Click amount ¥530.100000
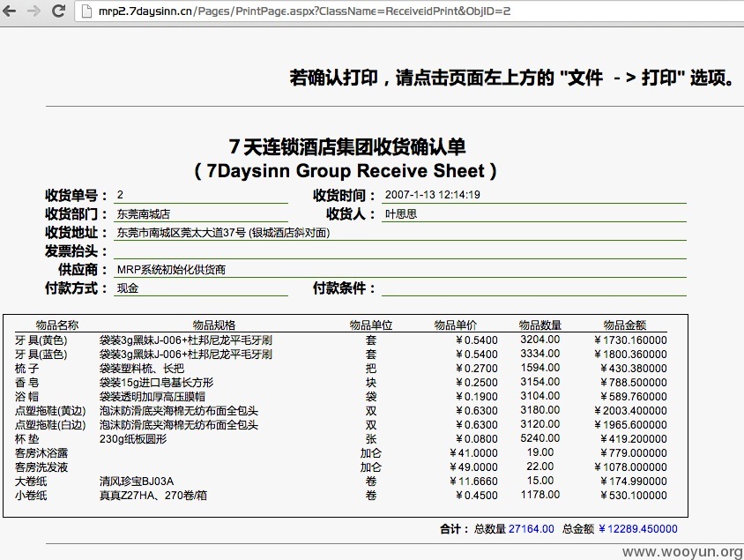Viewport: 744px width, 560px height. tap(634, 496)
